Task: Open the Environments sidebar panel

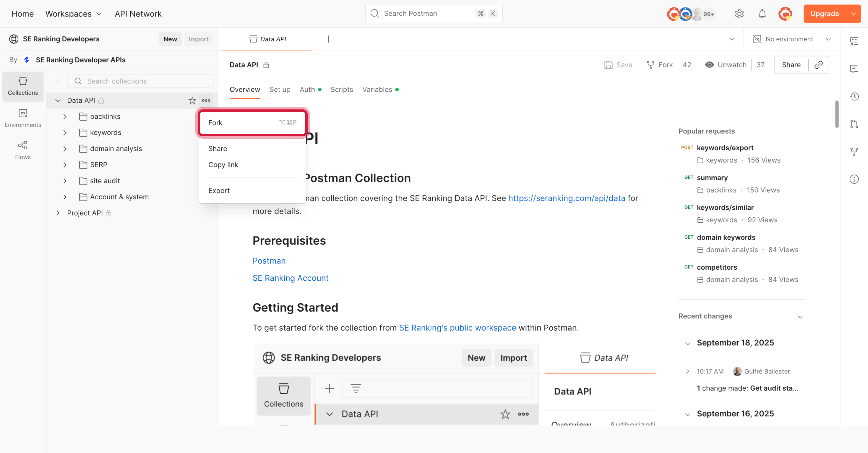Action: tap(22, 118)
